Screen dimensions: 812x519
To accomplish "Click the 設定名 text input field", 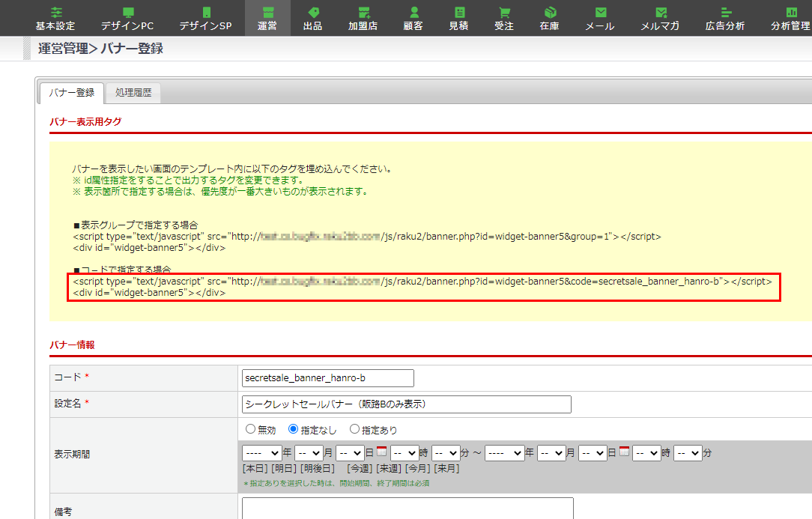I will [405, 404].
